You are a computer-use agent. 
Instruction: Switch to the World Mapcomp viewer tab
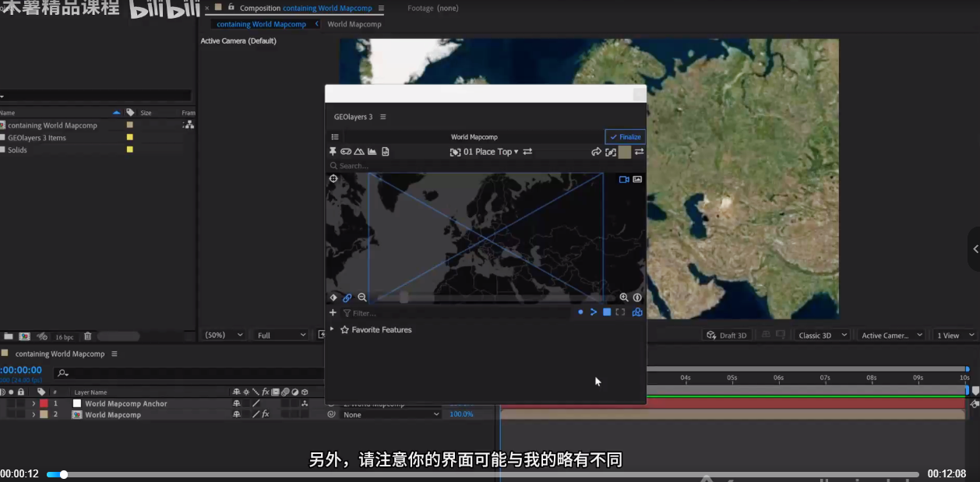[354, 24]
